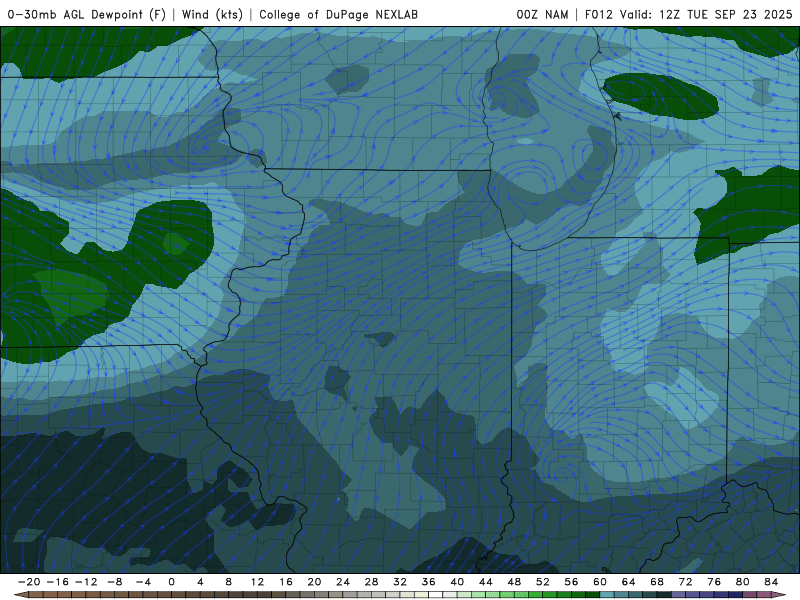Click the 68 label on color scale
This screenshot has height=600, width=800.
point(657,582)
